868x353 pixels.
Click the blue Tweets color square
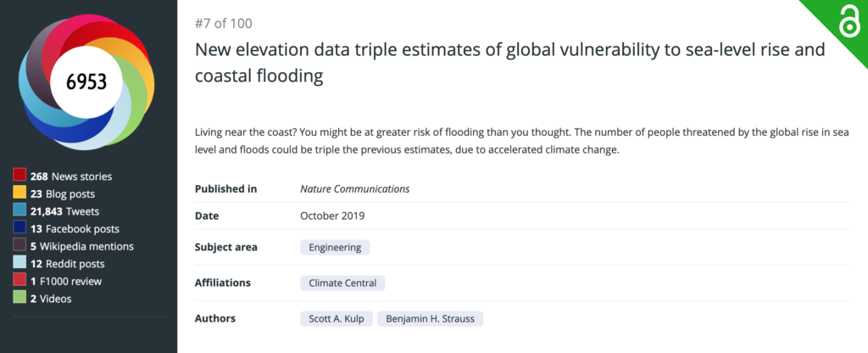[x=19, y=210]
